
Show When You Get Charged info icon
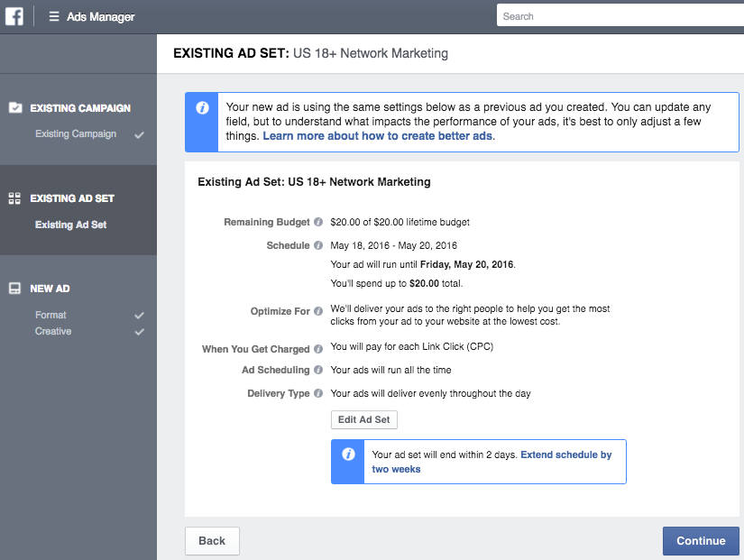pyautogui.click(x=318, y=349)
